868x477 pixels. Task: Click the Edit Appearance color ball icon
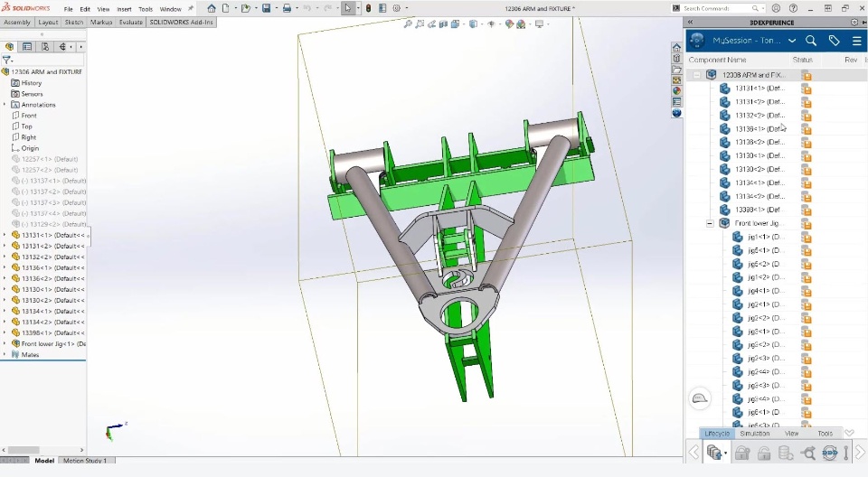(509, 23)
